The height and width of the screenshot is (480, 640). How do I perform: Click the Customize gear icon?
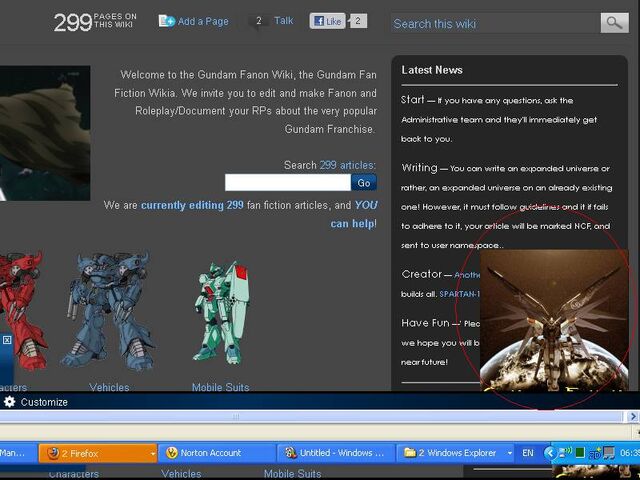(x=9, y=402)
